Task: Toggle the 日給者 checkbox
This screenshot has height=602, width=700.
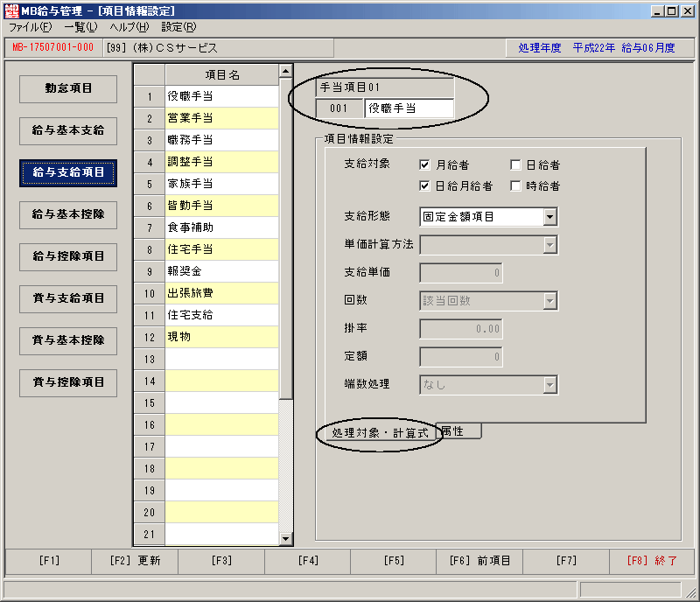Action: click(515, 164)
